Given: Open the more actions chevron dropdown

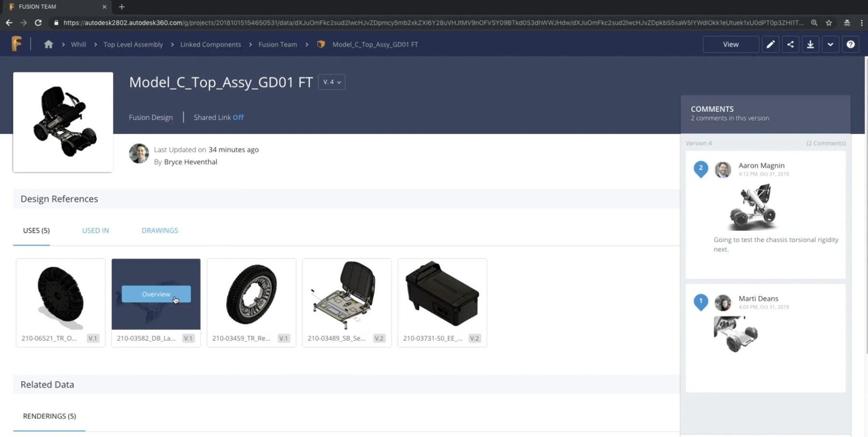Looking at the screenshot, I should point(830,44).
